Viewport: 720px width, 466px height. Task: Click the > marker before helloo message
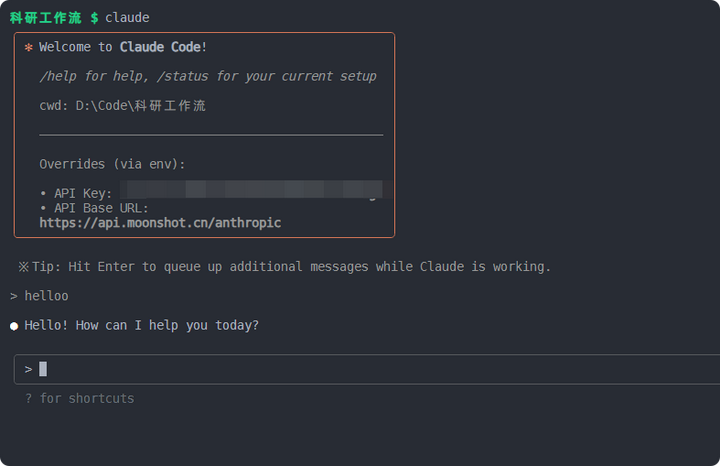pyautogui.click(x=14, y=296)
